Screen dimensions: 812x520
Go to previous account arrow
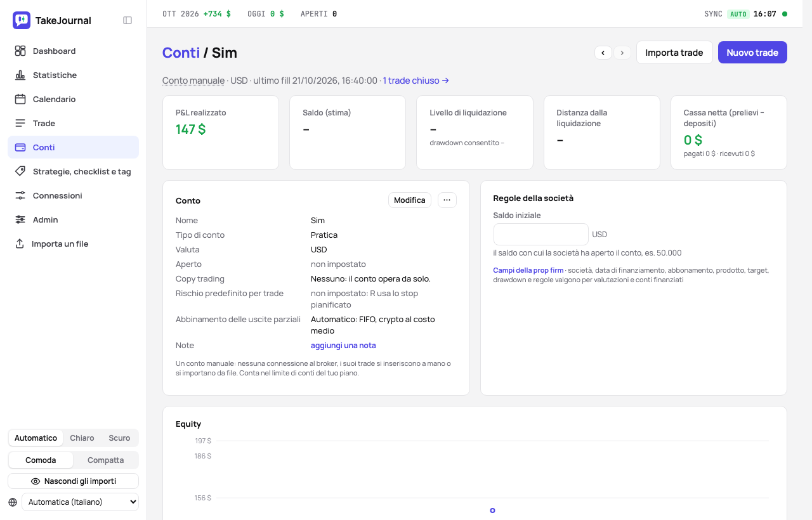click(603, 53)
